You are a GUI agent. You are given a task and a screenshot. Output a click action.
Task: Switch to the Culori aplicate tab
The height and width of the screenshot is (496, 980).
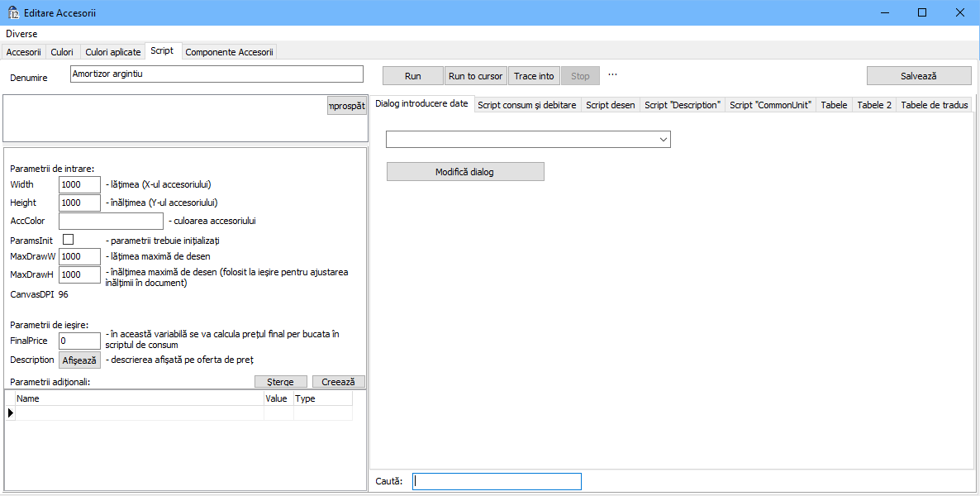click(x=112, y=52)
